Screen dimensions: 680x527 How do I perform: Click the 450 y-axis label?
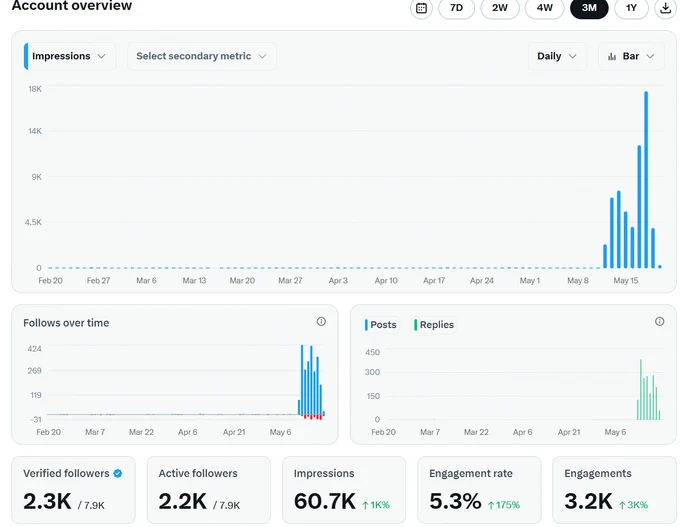point(372,352)
